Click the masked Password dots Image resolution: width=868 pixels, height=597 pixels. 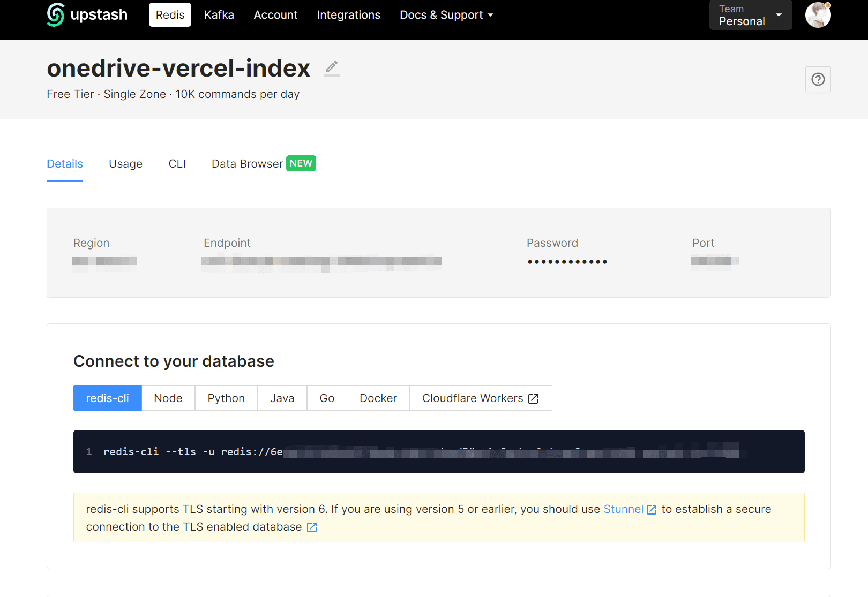[567, 262]
